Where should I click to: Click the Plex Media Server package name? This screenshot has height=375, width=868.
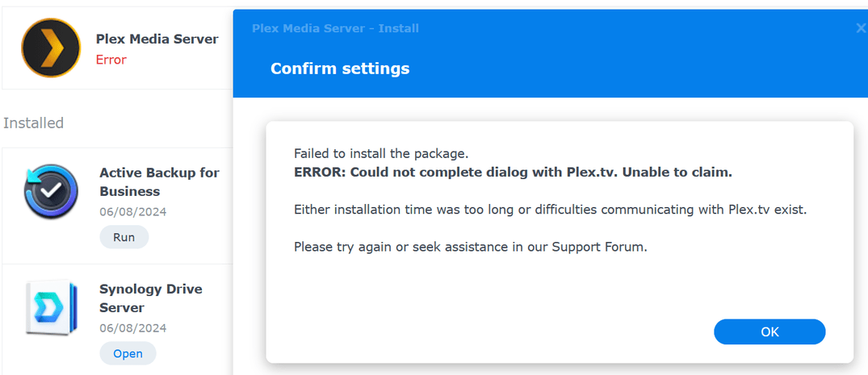pyautogui.click(x=157, y=39)
